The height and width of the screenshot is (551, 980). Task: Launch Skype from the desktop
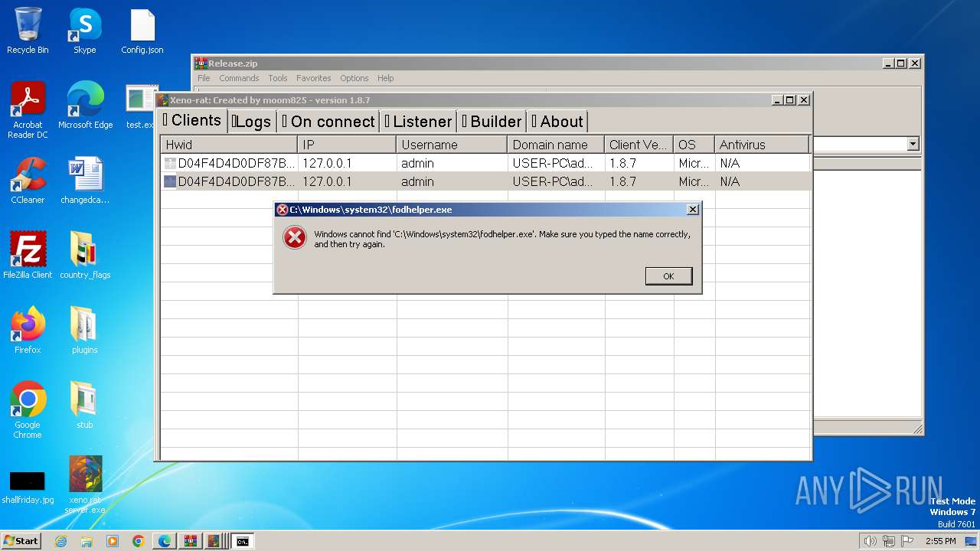(84, 31)
